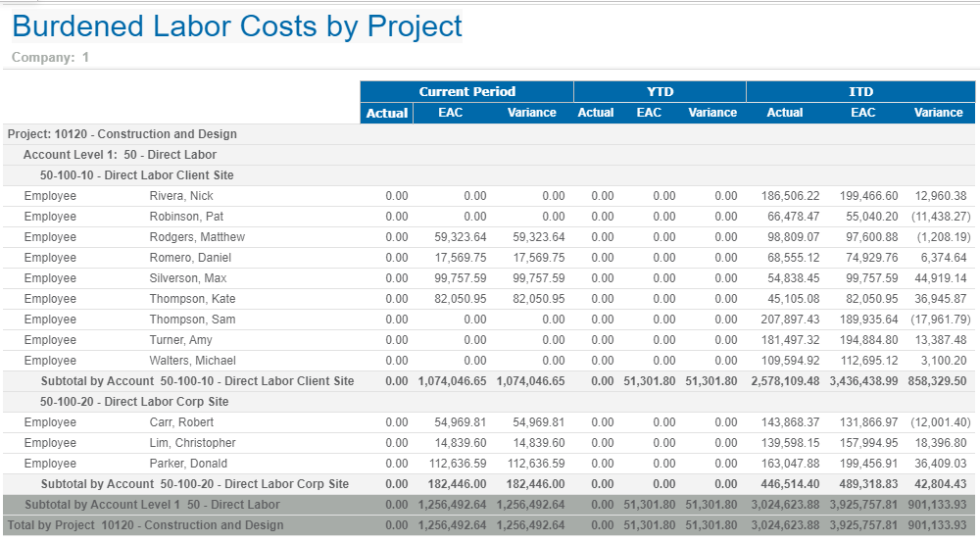
Task: Select the 50-100-20 Direct Labor Corp Site group
Action: tap(134, 402)
